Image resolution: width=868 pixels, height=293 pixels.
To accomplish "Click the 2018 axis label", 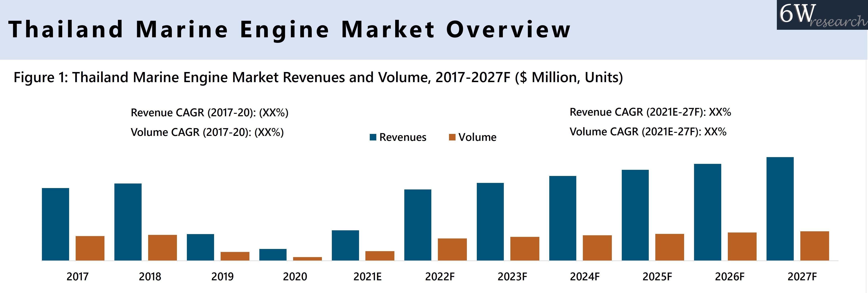I will [x=150, y=277].
